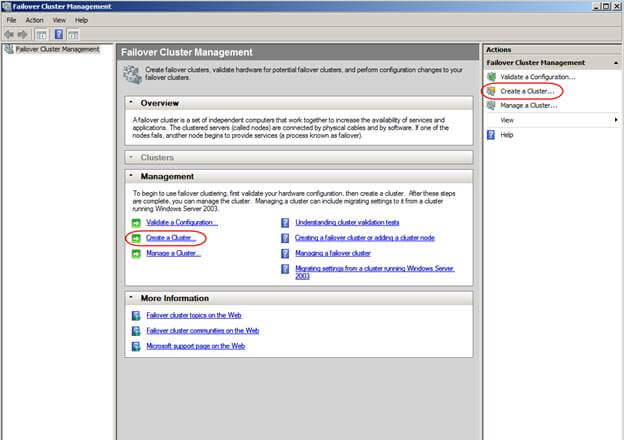
Task: Collapse Failover Cluster Management actions group arrow
Action: [616, 63]
